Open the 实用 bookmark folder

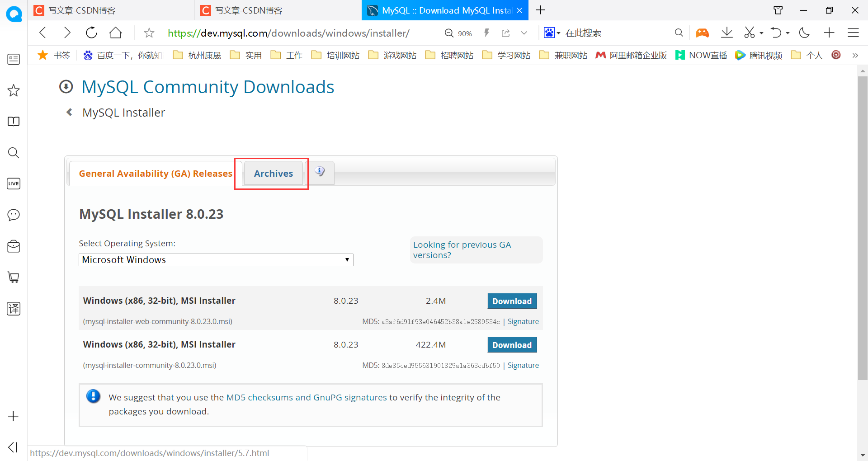(x=246, y=55)
